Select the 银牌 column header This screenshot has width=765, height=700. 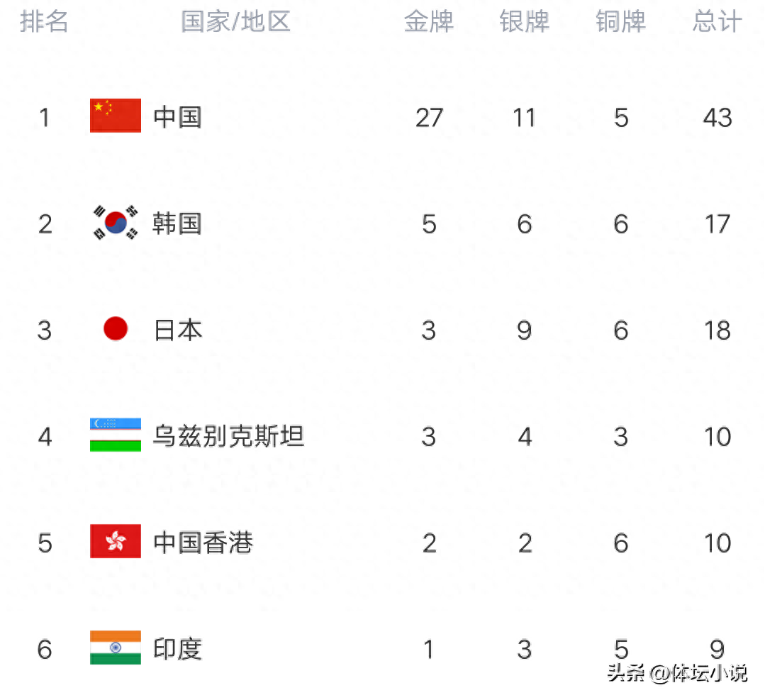(525, 22)
